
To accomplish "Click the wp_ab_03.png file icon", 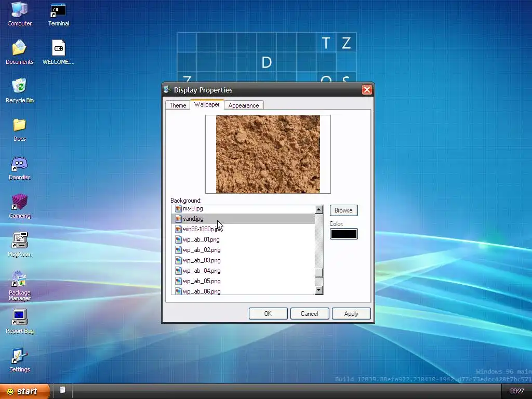I will (178, 260).
